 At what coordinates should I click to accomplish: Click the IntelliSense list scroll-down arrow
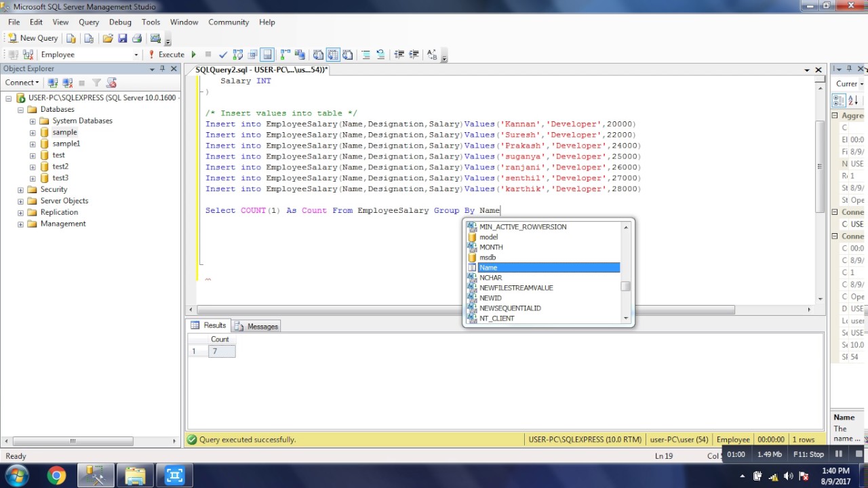[626, 318]
